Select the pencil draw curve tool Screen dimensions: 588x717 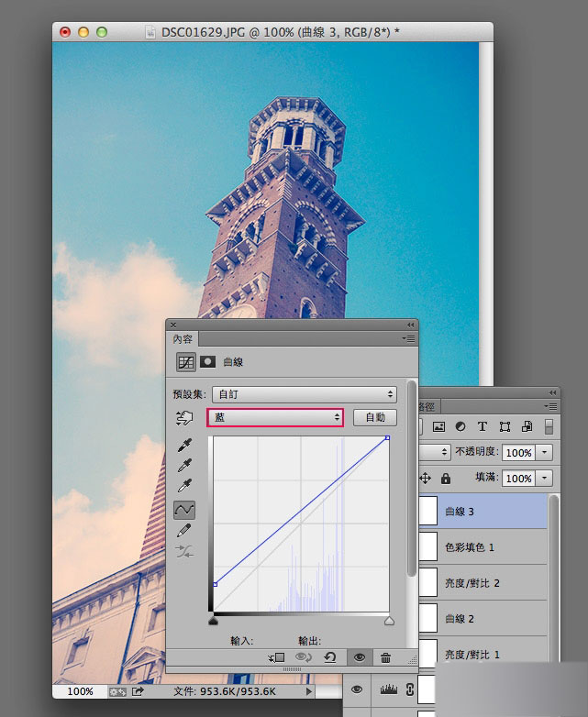(184, 531)
